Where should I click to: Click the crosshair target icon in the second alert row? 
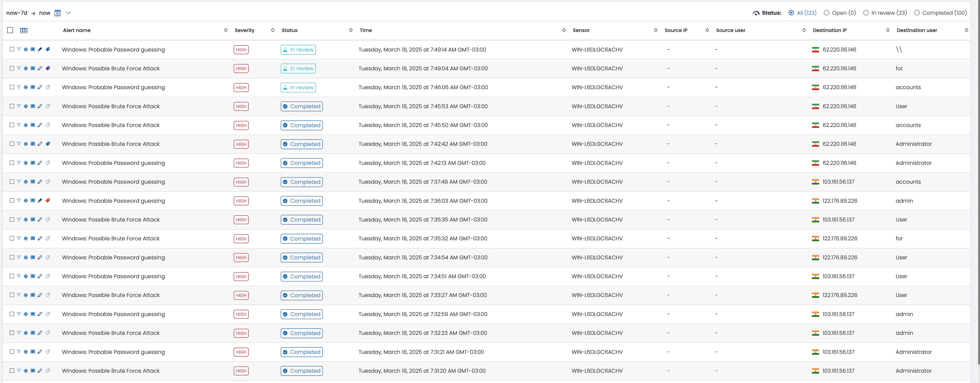tap(26, 69)
